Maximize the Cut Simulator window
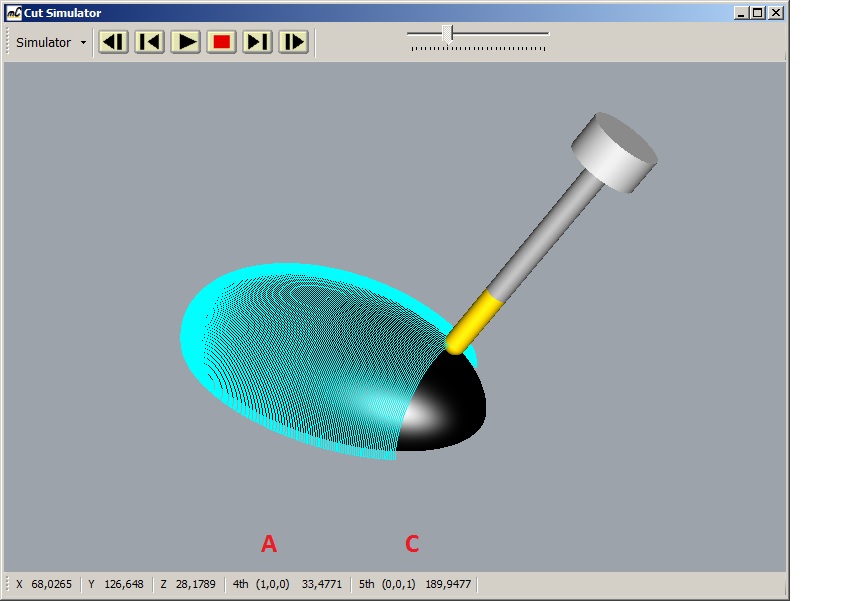 (x=758, y=13)
